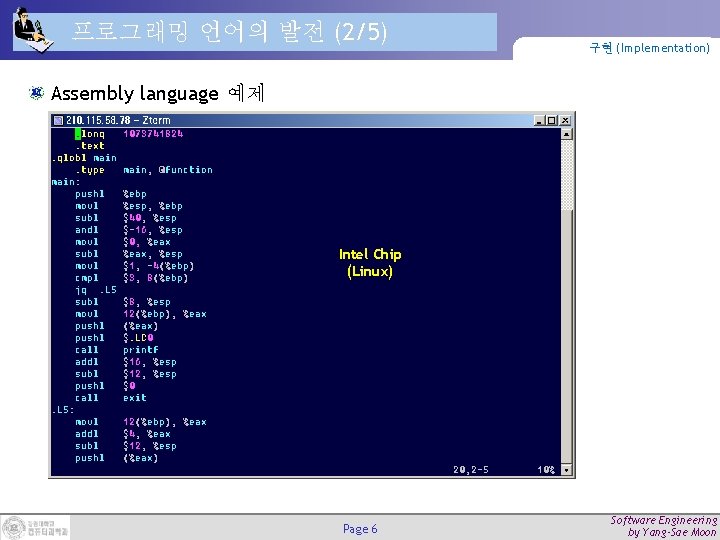Image resolution: width=720 pixels, height=540 pixels.
Task: Click the 'pushl %ebp' instruction
Action: tap(111, 194)
